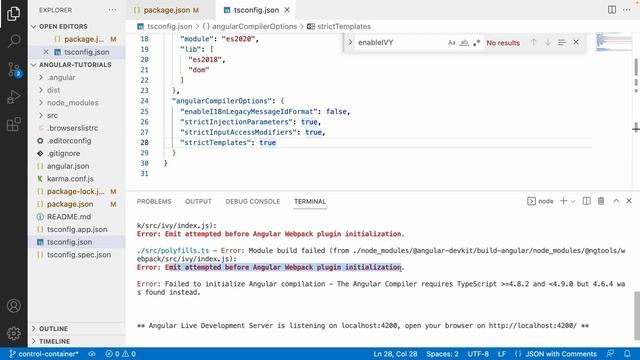Open the Manage gear settings icon
This screenshot has height=360, width=640.
(x=13, y=333)
